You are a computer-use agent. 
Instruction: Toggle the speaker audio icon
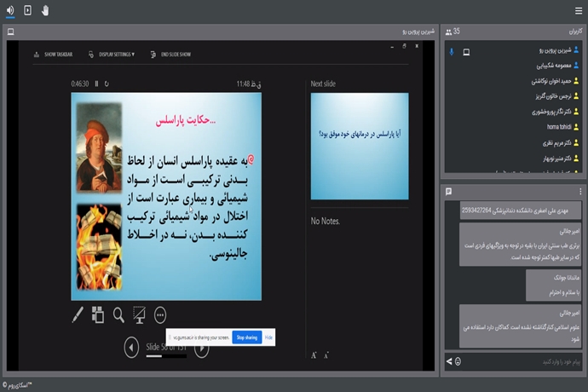(9, 10)
